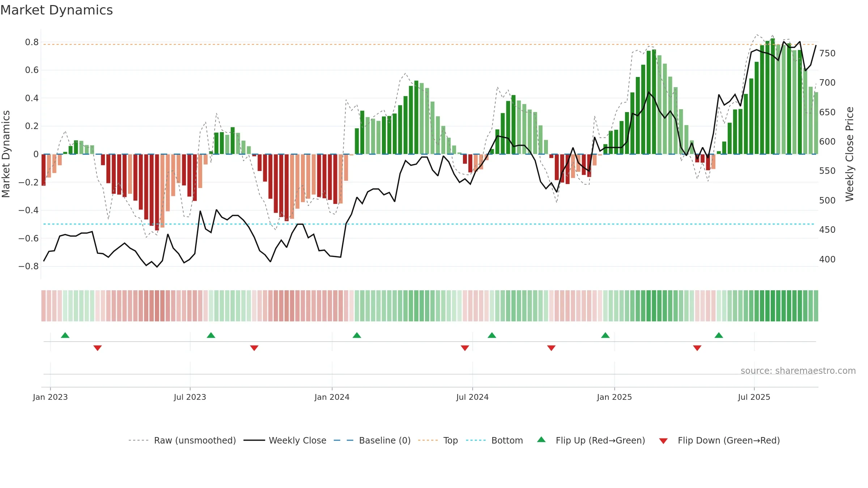The image size is (868, 488).
Task: Click the Jan 2023 x-axis label
Action: coord(50,397)
